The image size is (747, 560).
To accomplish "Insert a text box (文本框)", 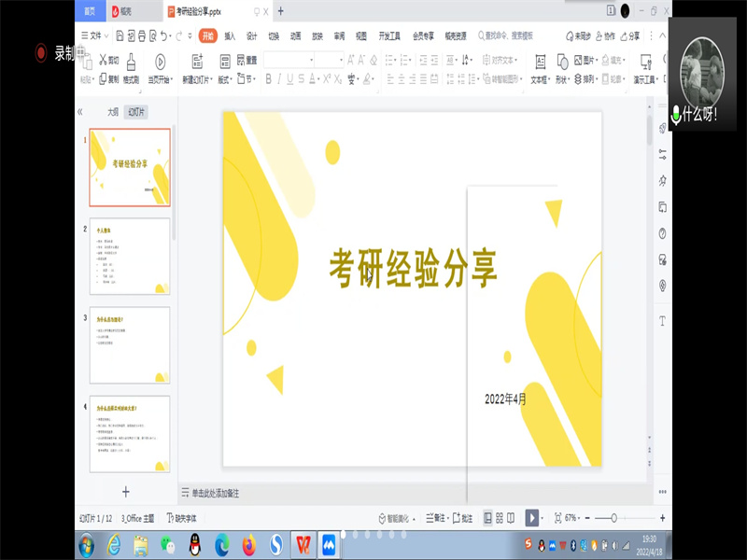I will click(540, 62).
